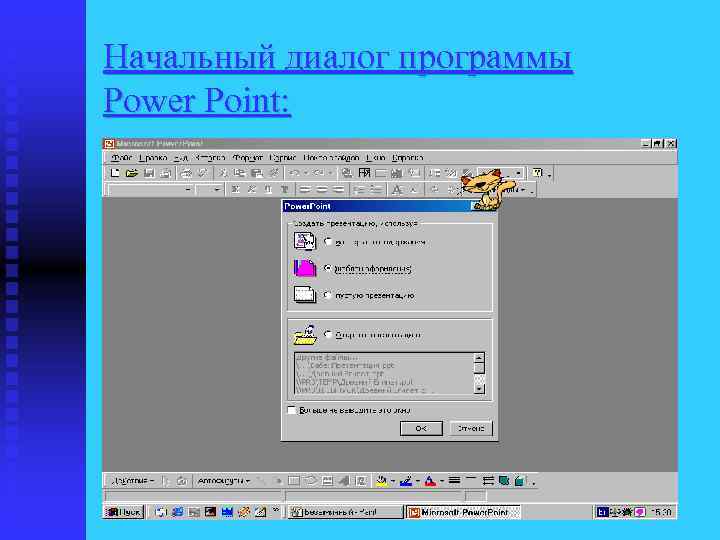Image resolution: width=720 pixels, height=540 pixels.
Task: Create a new presentation with the New toolbar icon
Action: point(115,173)
